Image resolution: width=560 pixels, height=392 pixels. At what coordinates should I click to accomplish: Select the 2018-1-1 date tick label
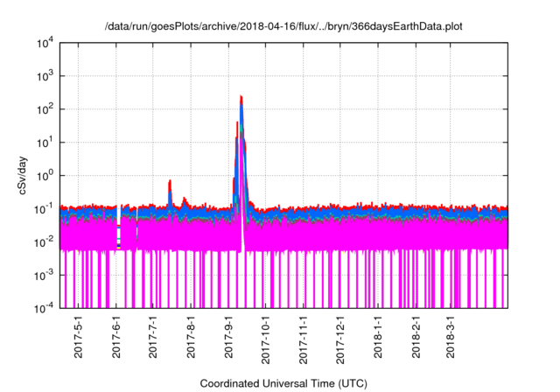click(x=378, y=337)
